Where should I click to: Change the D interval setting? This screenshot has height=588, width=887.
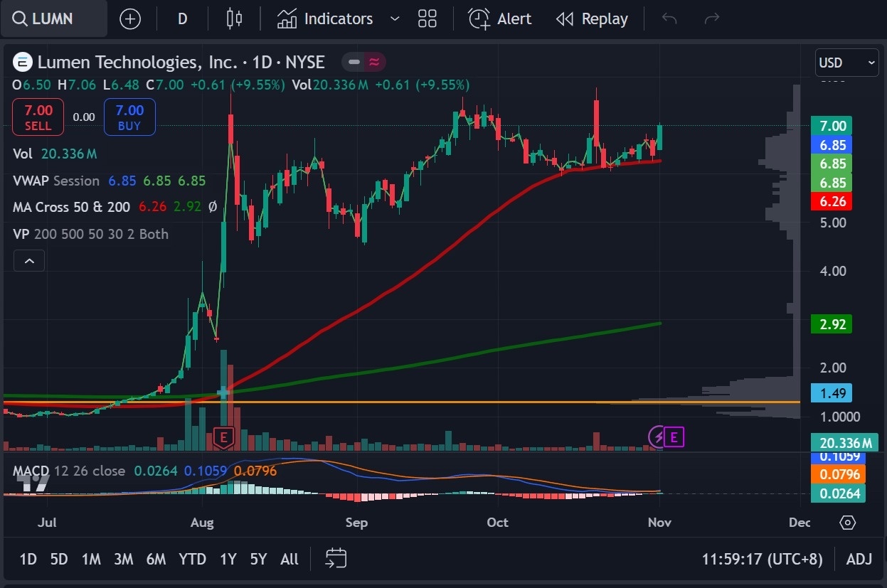click(182, 18)
